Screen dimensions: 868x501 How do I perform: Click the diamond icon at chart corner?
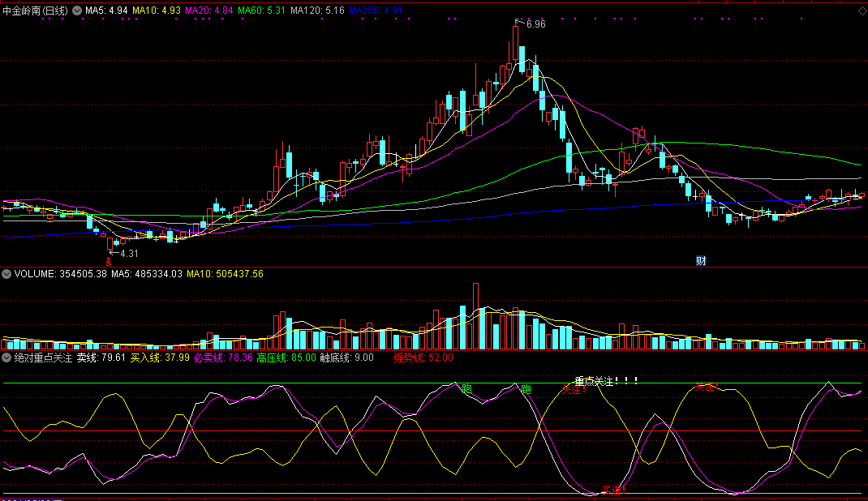(862, 11)
